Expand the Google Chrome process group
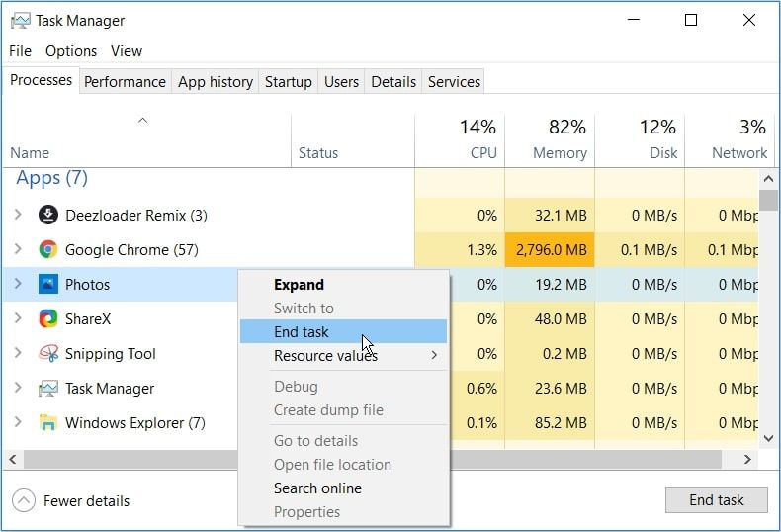 pyautogui.click(x=18, y=249)
